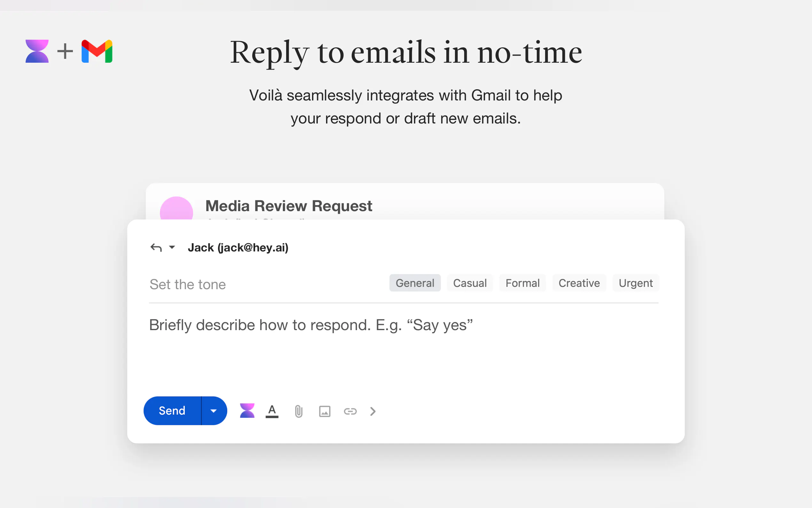Open text formatting options icon

click(272, 411)
